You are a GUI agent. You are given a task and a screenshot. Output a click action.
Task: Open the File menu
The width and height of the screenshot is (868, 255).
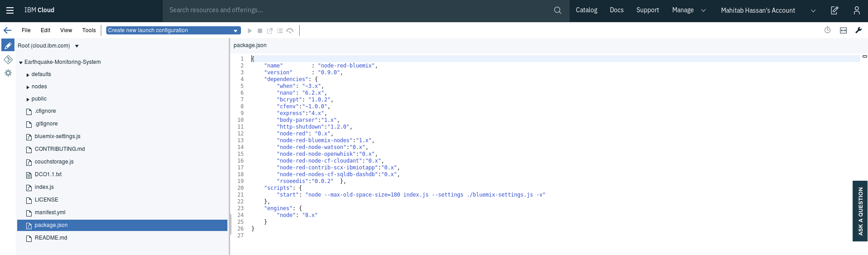(x=26, y=30)
